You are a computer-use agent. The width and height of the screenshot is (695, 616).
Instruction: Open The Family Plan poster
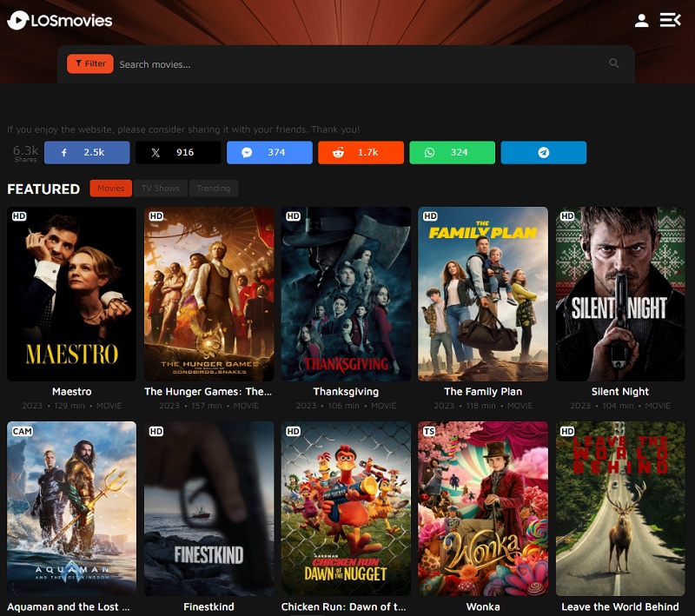483,294
